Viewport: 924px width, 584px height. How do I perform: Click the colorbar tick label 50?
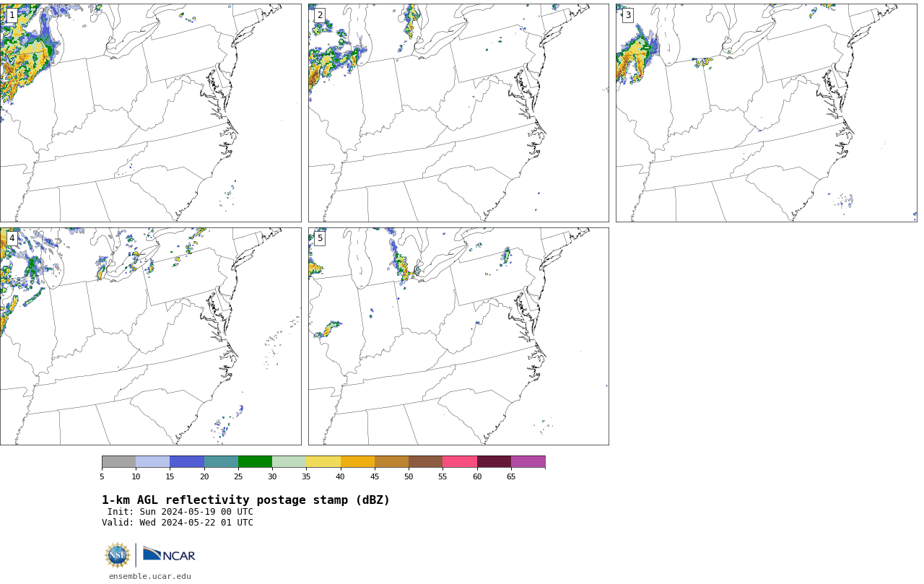tap(409, 476)
